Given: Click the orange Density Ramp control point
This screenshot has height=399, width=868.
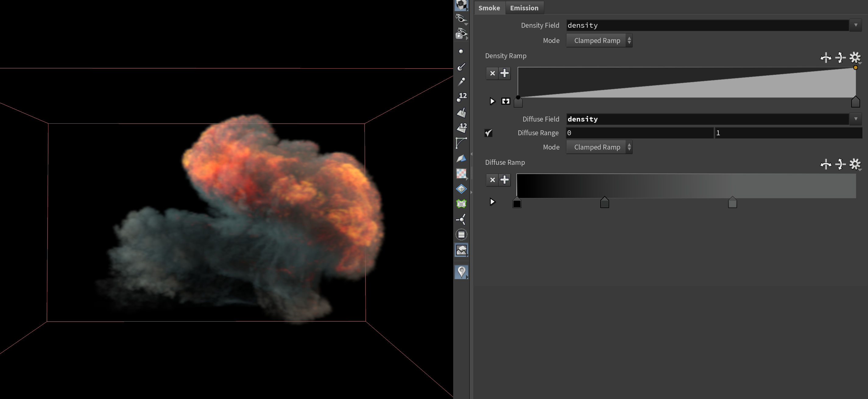Looking at the screenshot, I should pyautogui.click(x=855, y=68).
